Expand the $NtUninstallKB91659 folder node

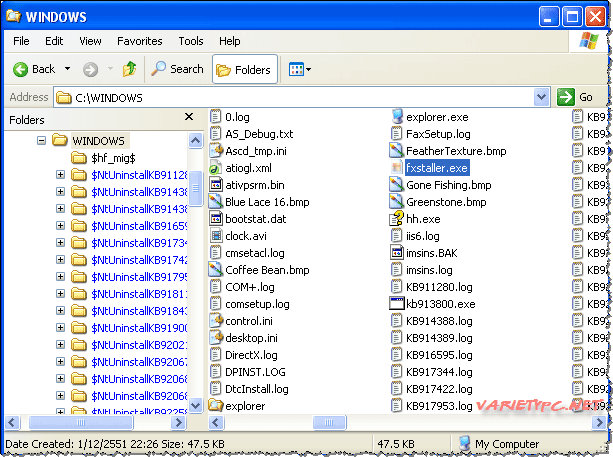pyautogui.click(x=60, y=226)
